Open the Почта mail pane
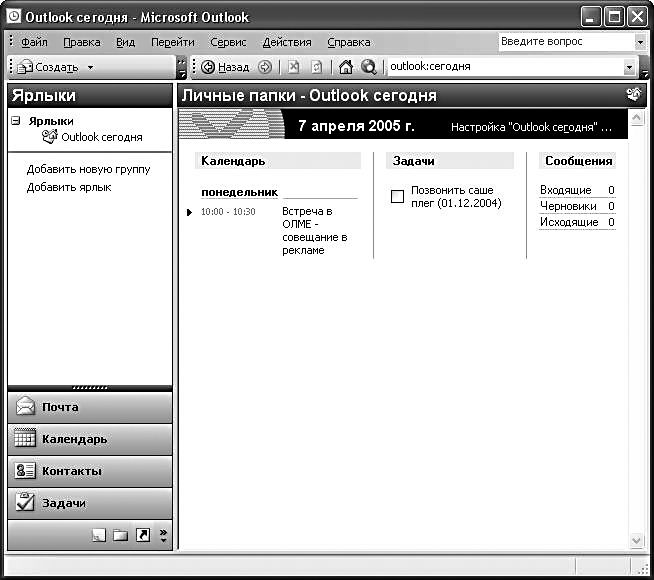The height and width of the screenshot is (580, 654). pos(90,407)
